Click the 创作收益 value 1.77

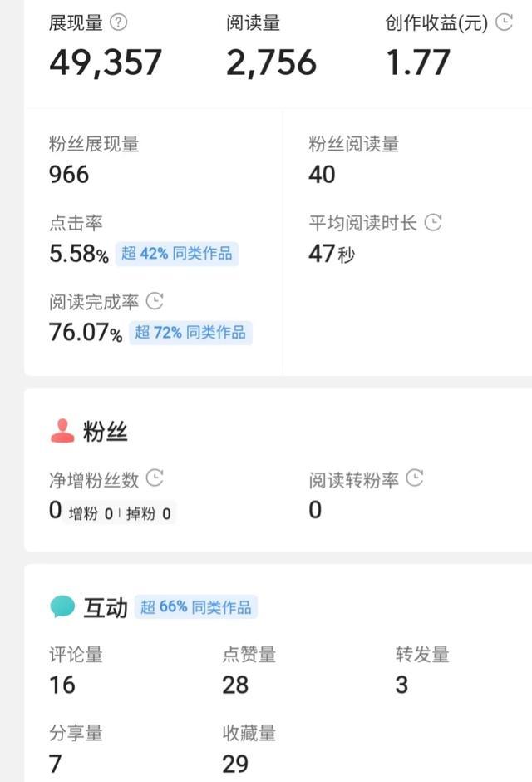(x=418, y=62)
